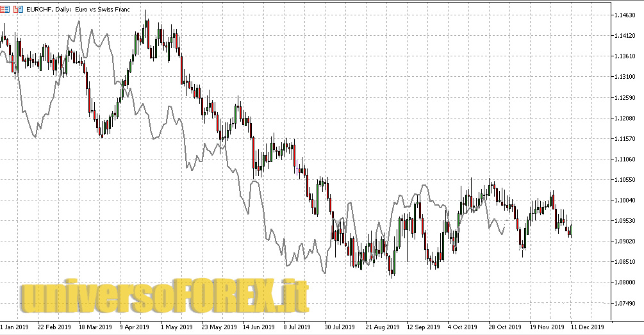Viewport: 644px width, 335px height.
Task: Click the 1.08000 price axis label
Action: 623,282
